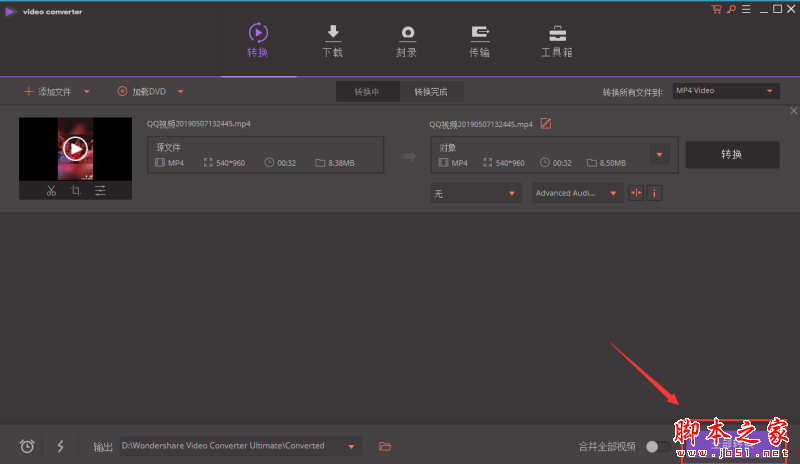Open the 刻录 (Burn) tab
800x464 pixels.
pos(407,41)
